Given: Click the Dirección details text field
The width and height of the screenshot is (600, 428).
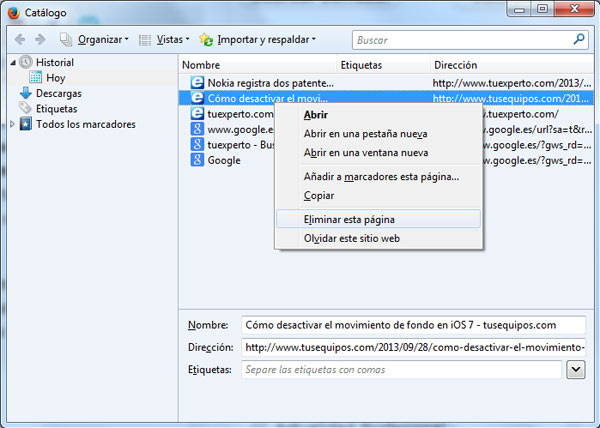Looking at the screenshot, I should coord(413,347).
